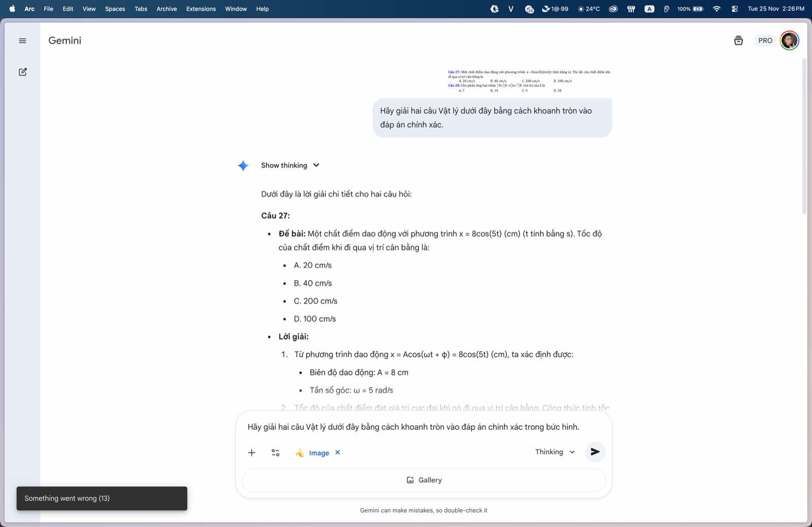
Task: Click the Gallery button
Action: (424, 480)
